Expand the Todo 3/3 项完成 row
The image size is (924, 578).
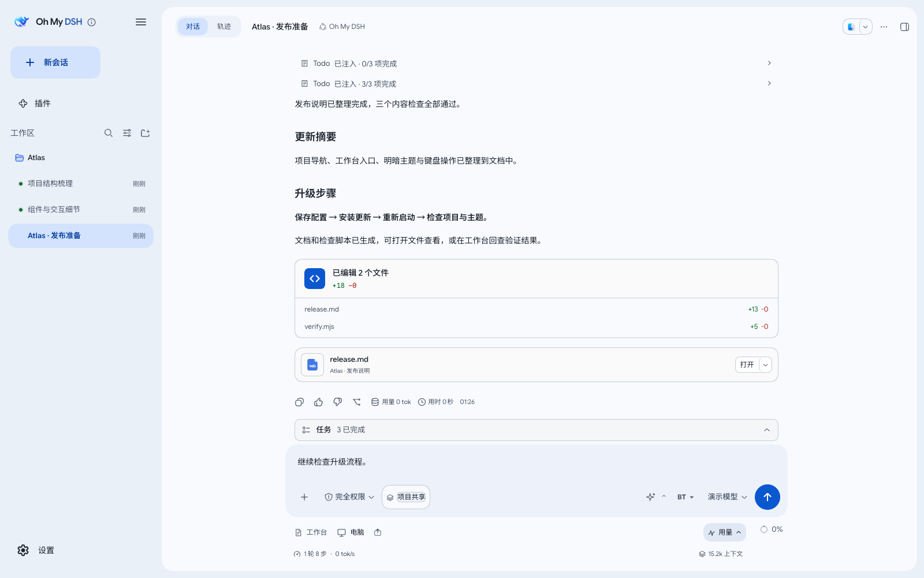click(x=536, y=84)
